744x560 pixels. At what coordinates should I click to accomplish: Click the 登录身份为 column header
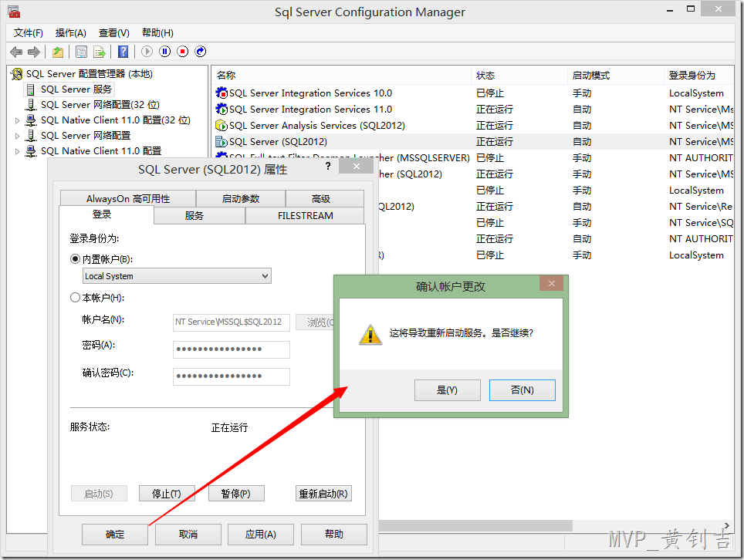(698, 75)
